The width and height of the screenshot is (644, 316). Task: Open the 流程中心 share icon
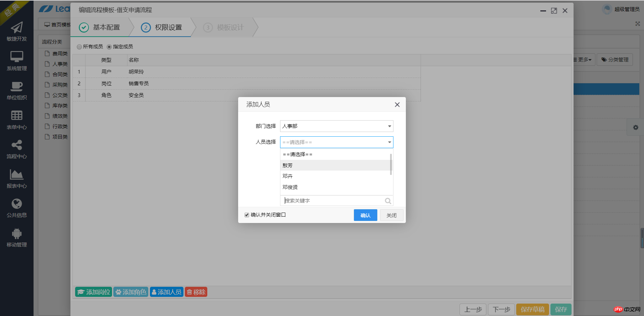[x=16, y=145]
